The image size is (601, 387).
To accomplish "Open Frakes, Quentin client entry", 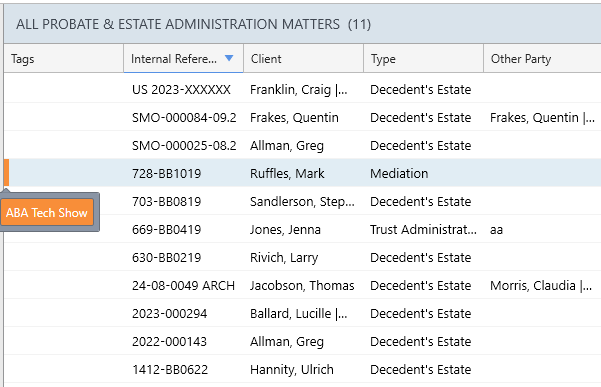I will (x=294, y=117).
